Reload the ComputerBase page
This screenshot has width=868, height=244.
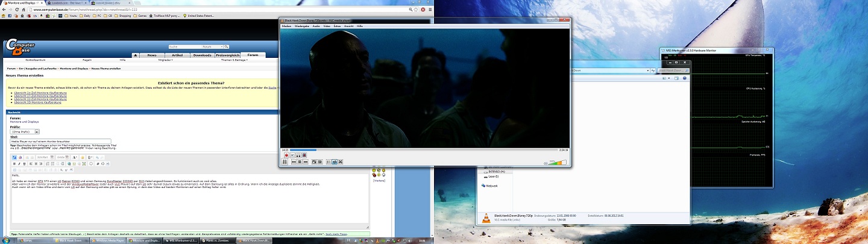pos(17,10)
